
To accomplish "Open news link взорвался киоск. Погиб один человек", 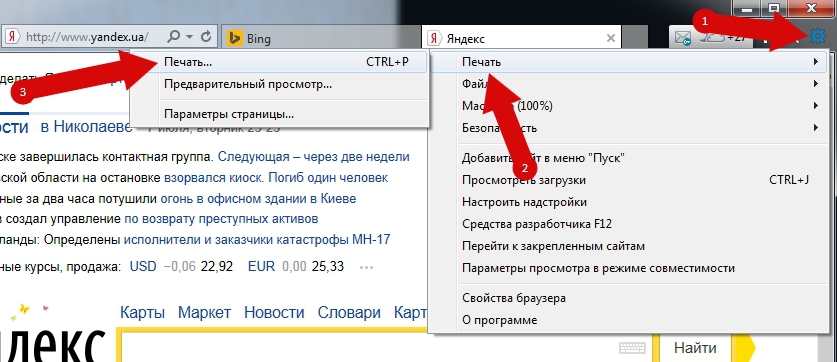I will coord(276,178).
